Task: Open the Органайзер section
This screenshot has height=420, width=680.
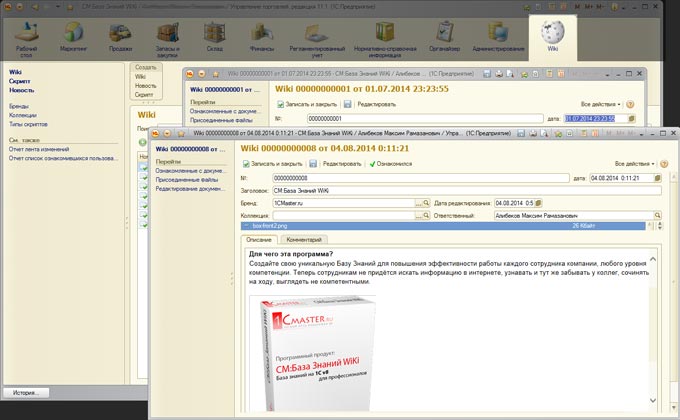Action: coord(445,37)
